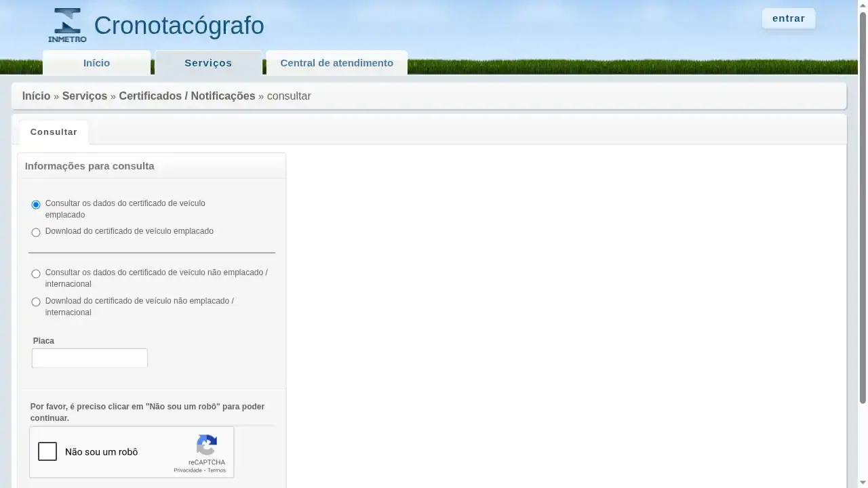
Task: Open the Início navigation tab
Action: tap(96, 62)
